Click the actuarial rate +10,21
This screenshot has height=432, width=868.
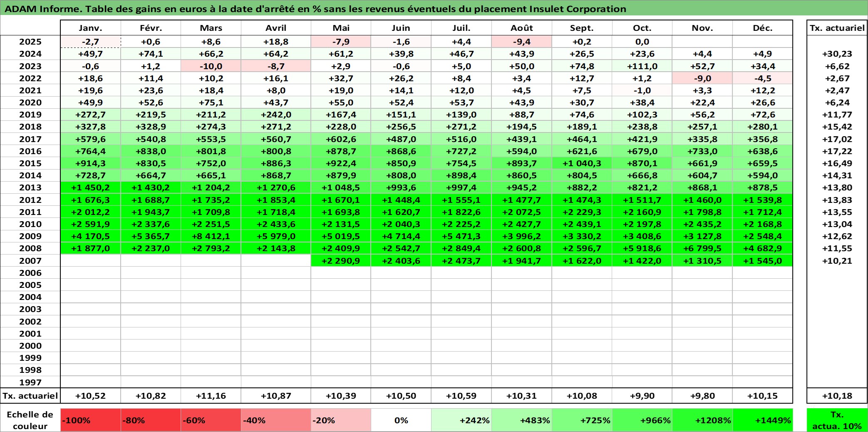click(x=837, y=261)
